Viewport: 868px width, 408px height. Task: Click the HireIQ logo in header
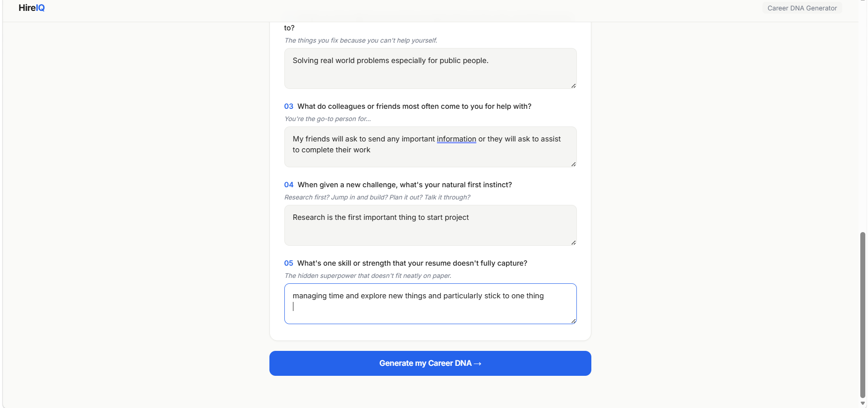click(x=32, y=8)
